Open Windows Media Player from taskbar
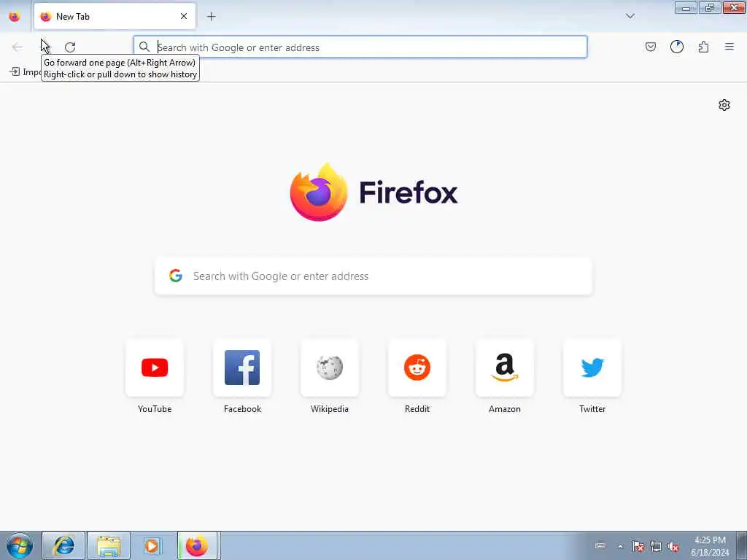 click(x=152, y=545)
